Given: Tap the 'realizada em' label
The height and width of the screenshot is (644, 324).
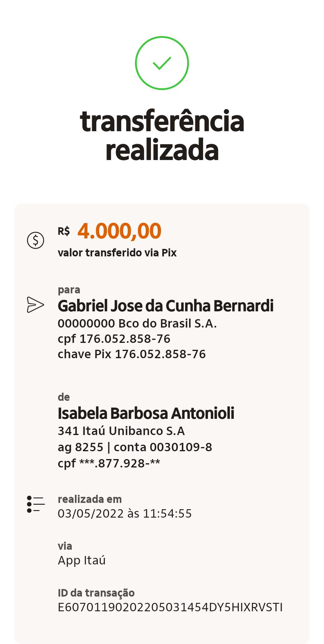Looking at the screenshot, I should coord(90,499).
